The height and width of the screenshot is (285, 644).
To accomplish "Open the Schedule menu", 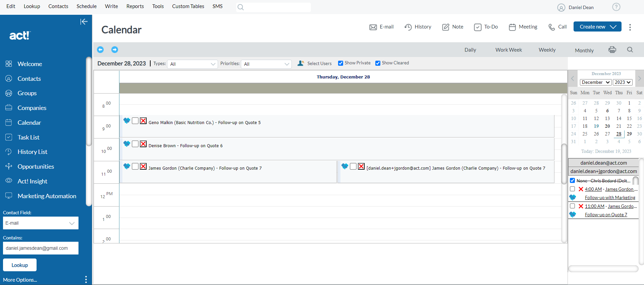I will (x=87, y=6).
